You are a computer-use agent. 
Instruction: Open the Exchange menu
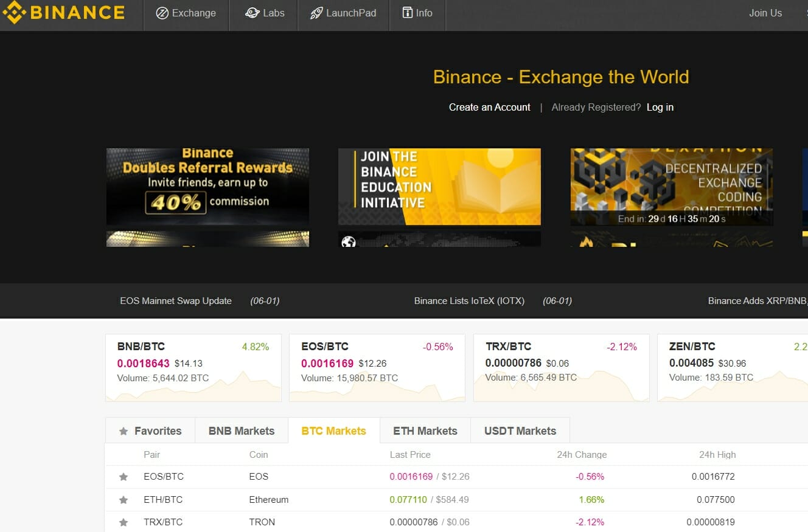click(186, 13)
